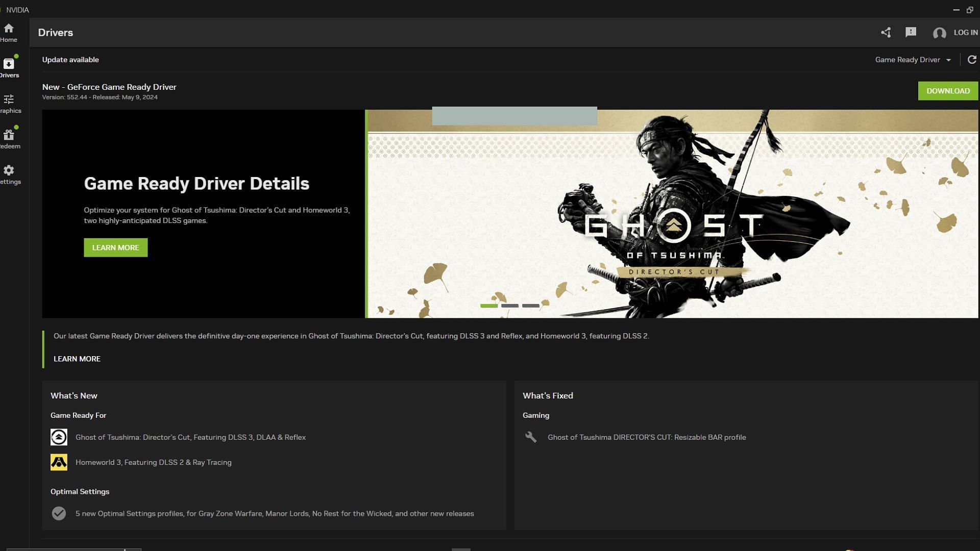Click green LEARN MORE button in banner
The height and width of the screenshot is (551, 980).
coord(115,247)
